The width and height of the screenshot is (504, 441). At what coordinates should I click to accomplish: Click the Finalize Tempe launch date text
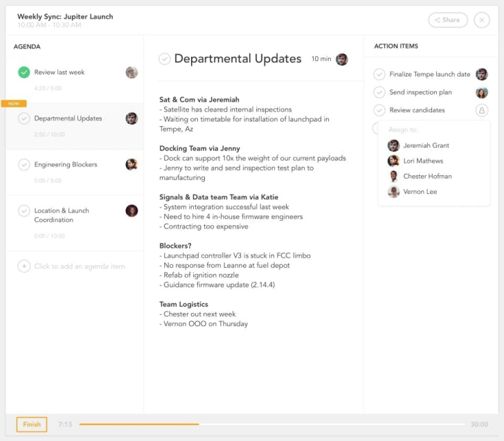tap(430, 74)
